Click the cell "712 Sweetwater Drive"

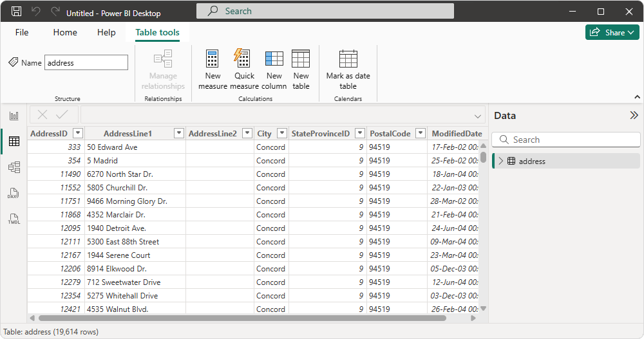pos(135,282)
